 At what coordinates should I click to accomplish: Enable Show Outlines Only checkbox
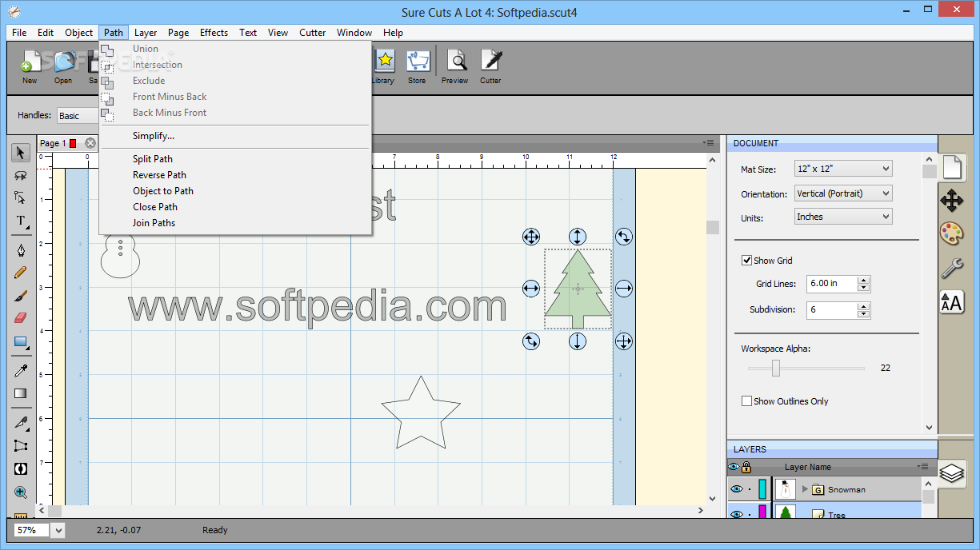(x=747, y=401)
